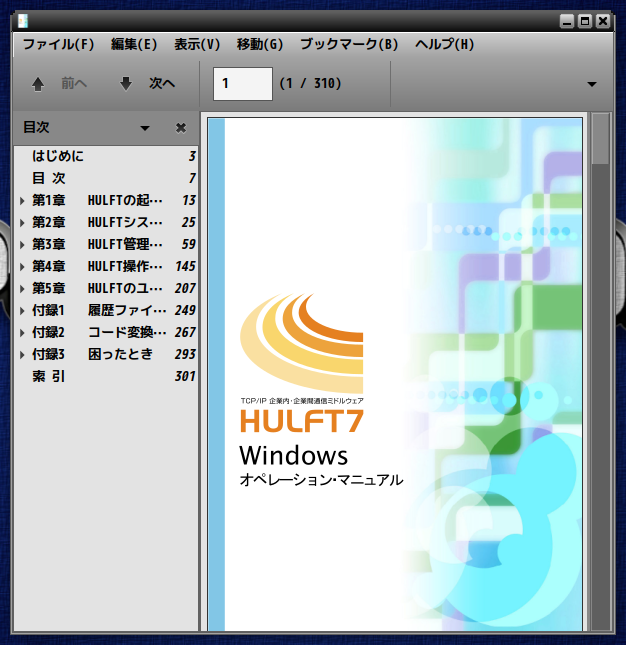Click the page count text (1 / 310)
This screenshot has height=645, width=626.
pyautogui.click(x=310, y=84)
